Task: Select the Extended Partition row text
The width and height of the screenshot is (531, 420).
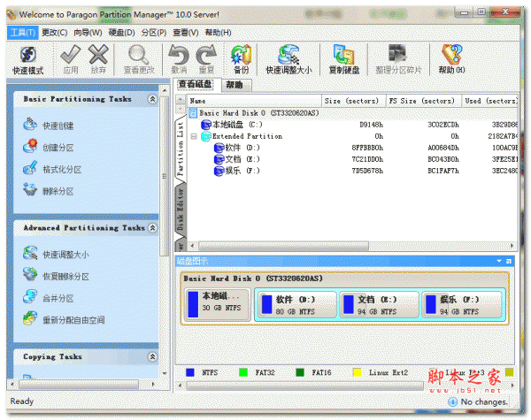Action: coord(247,136)
